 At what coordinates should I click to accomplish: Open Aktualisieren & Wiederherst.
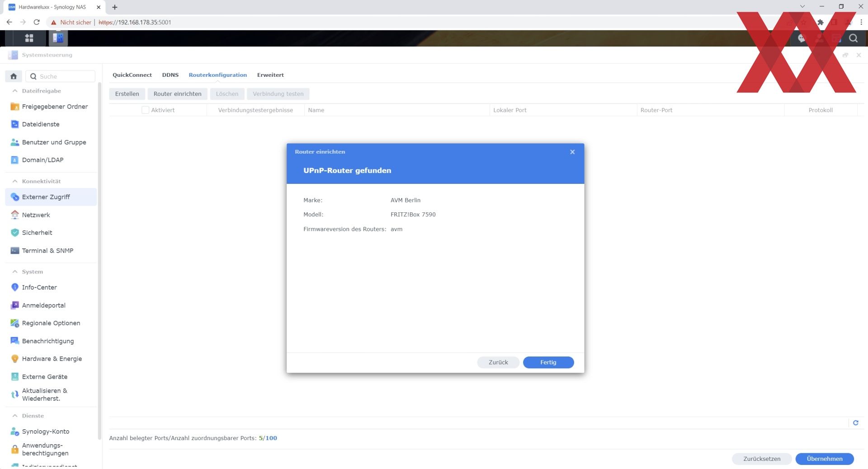51,394
